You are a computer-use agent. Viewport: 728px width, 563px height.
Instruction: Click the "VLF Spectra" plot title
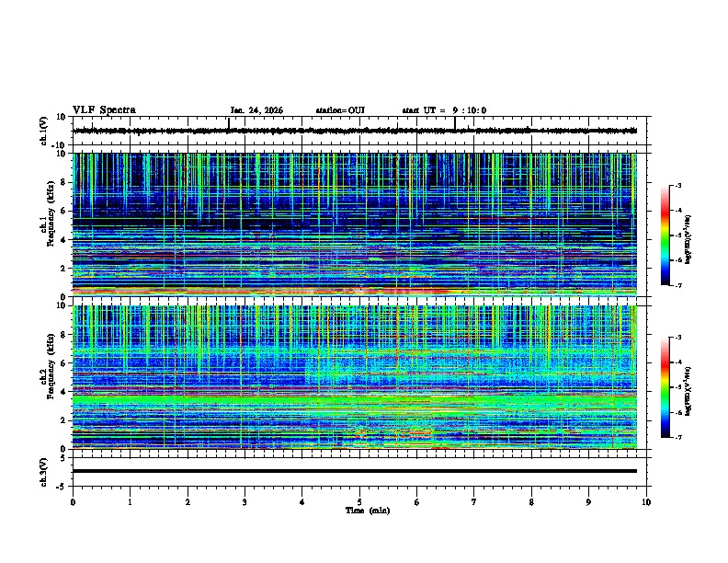(104, 110)
